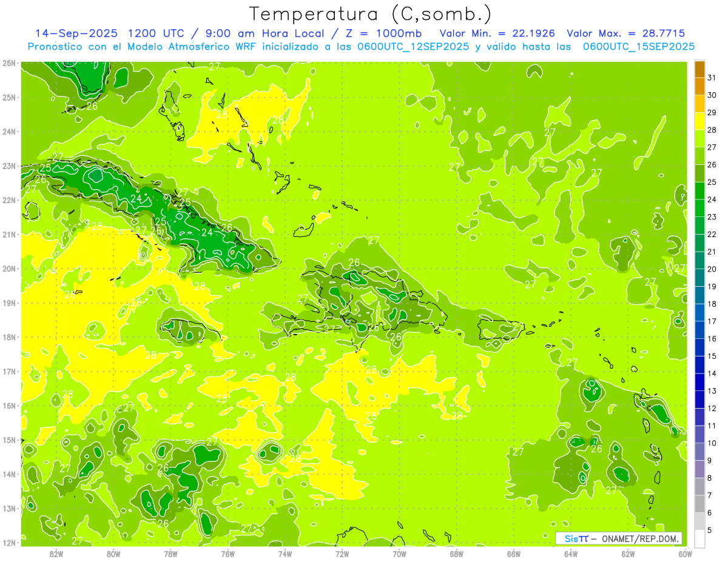
Task: Click yellow legend swatch between 28 and 29
Action: tap(699, 122)
